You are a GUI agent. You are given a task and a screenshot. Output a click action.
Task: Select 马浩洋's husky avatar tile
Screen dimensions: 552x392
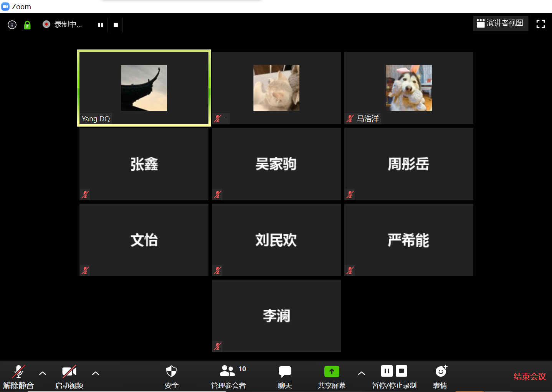pyautogui.click(x=408, y=88)
